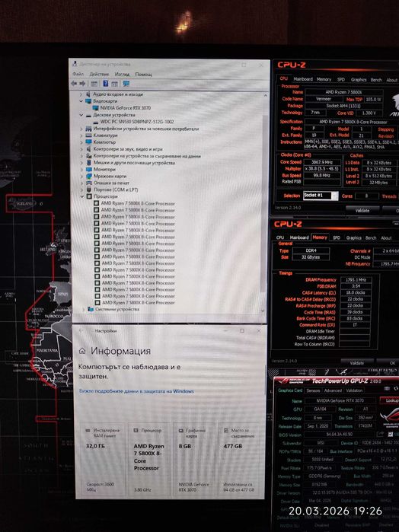399x532 pixels.
Task: Click the 32,0 ГБ installed RAM card
Action: (101, 460)
